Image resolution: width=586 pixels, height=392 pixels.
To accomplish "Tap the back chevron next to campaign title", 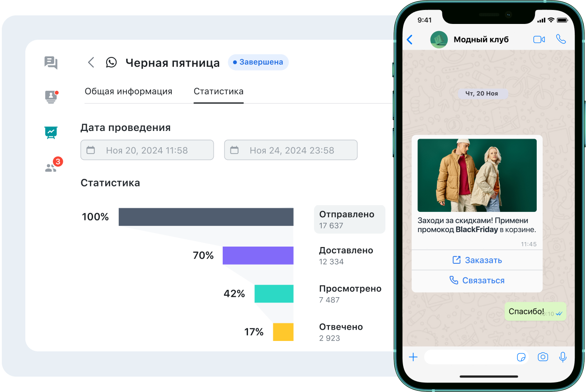I will [90, 62].
